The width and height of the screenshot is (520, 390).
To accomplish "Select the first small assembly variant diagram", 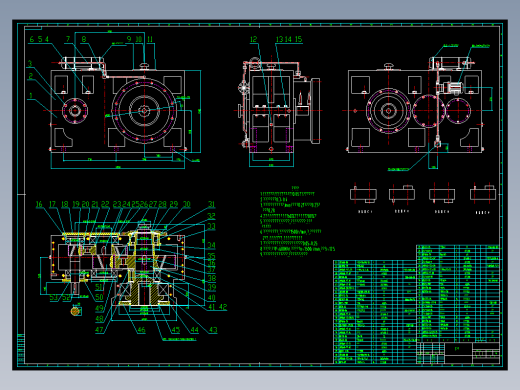I will coord(364,194).
